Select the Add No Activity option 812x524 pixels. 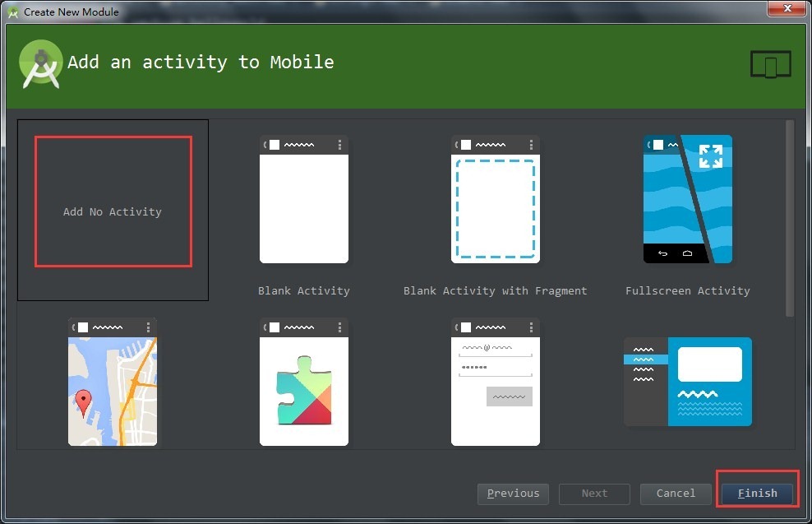pyautogui.click(x=113, y=210)
